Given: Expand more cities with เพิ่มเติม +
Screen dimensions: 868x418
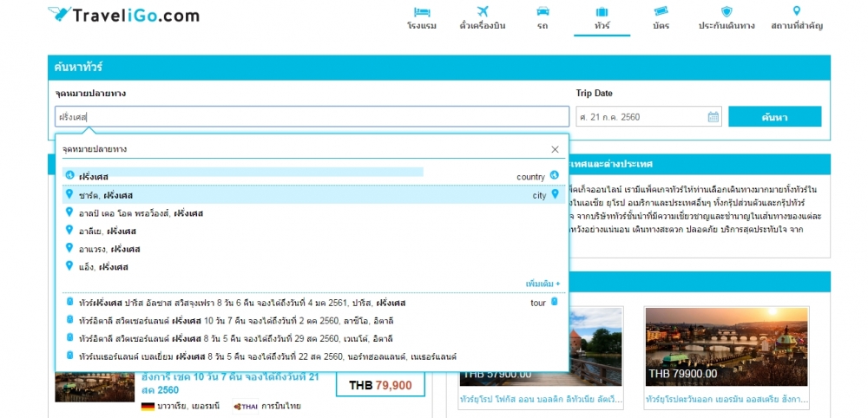Looking at the screenshot, I should [x=542, y=284].
